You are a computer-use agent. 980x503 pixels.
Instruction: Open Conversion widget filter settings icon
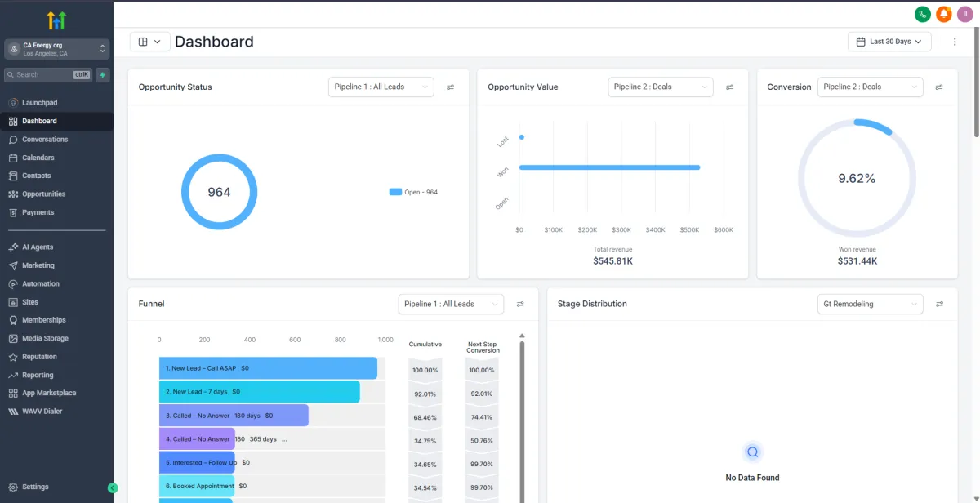pyautogui.click(x=939, y=87)
